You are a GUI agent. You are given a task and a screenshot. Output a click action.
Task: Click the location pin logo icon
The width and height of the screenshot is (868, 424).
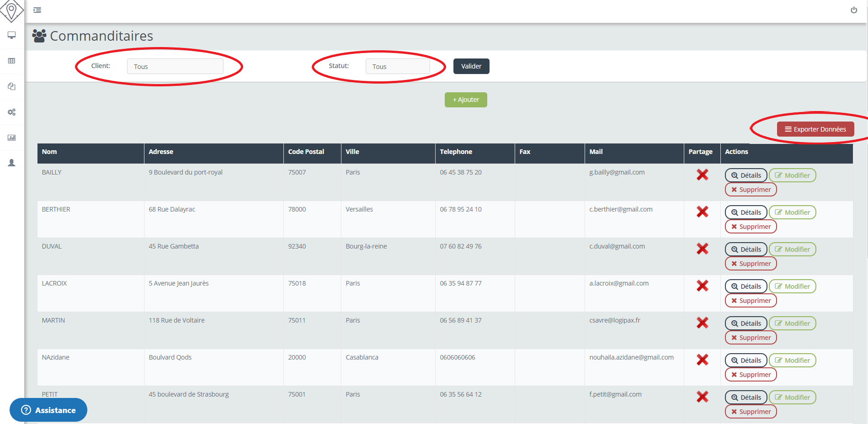pos(11,10)
